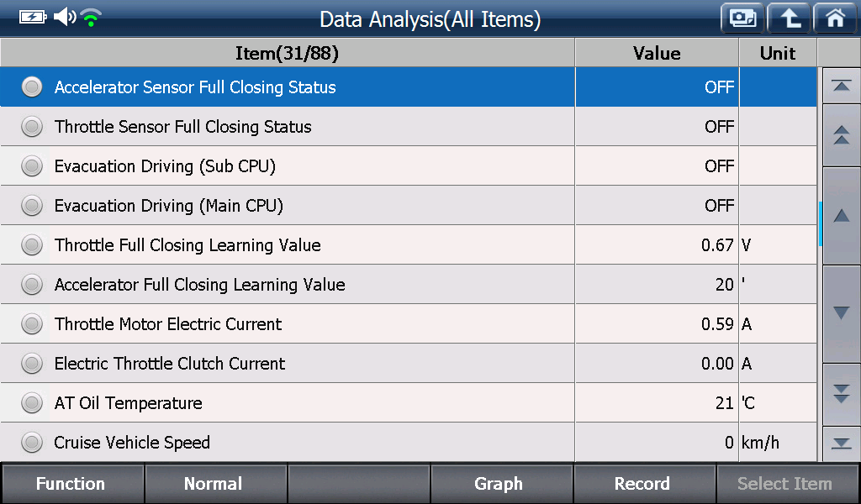Select Cruise Vehicle Speed radio button
Screen dimensions: 861x504
(32, 442)
